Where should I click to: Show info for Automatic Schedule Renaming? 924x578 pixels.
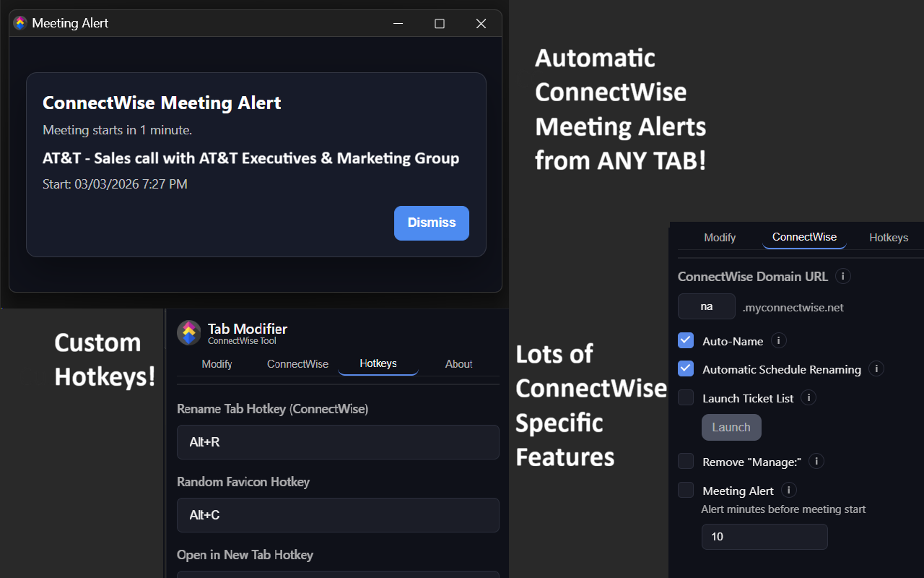point(876,369)
